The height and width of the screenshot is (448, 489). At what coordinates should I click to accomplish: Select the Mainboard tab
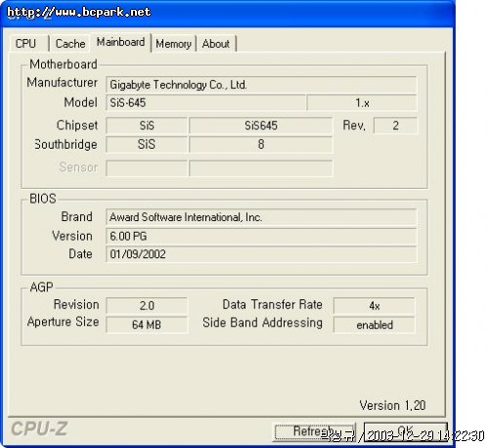(120, 42)
